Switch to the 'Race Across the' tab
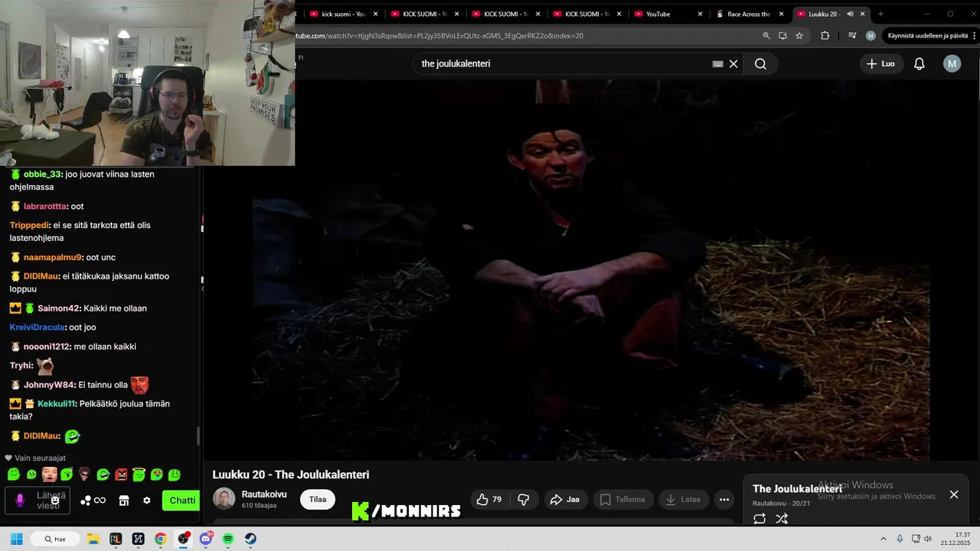 [x=748, y=14]
